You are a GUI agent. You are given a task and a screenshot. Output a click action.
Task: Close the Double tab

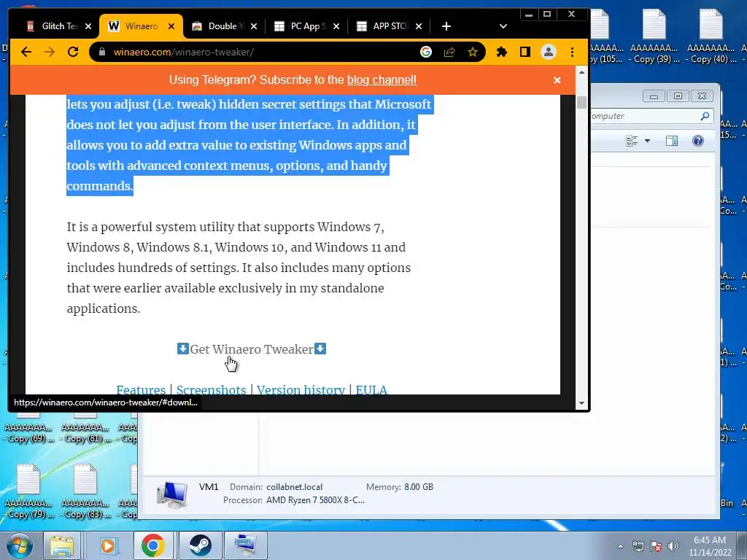(x=254, y=26)
